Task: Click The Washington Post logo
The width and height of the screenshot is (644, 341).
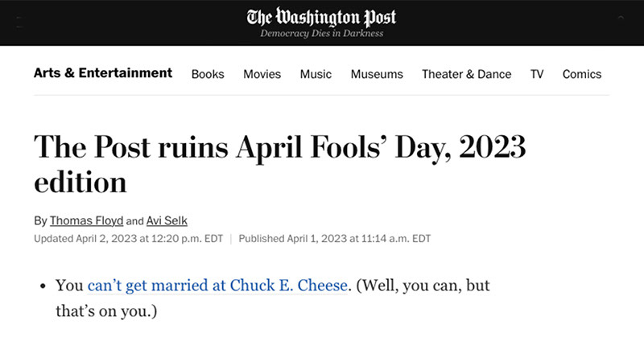Action: 321,17
